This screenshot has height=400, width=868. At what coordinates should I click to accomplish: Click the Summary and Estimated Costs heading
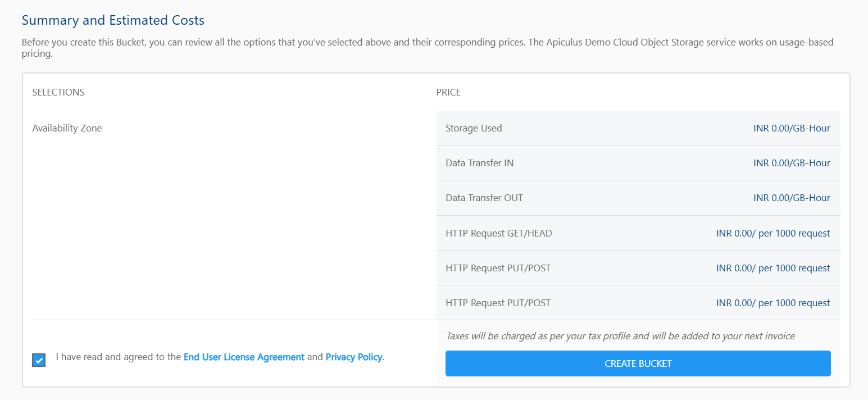(113, 20)
